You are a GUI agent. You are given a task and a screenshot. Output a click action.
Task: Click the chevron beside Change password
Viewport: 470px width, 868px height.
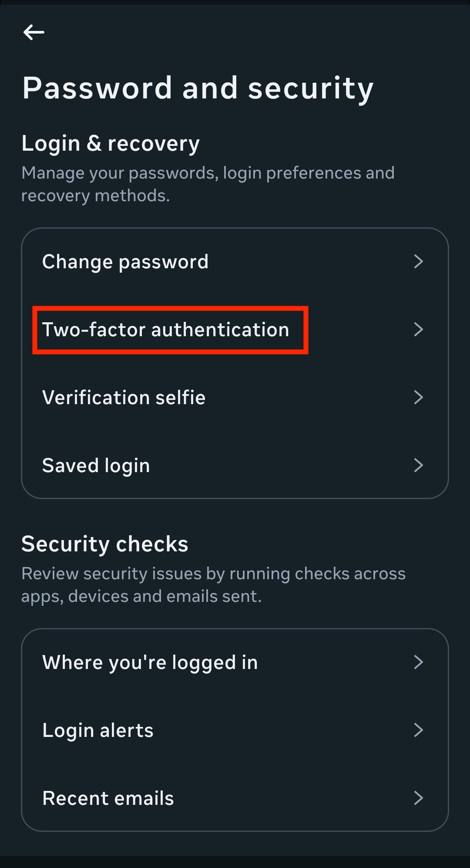(x=419, y=261)
